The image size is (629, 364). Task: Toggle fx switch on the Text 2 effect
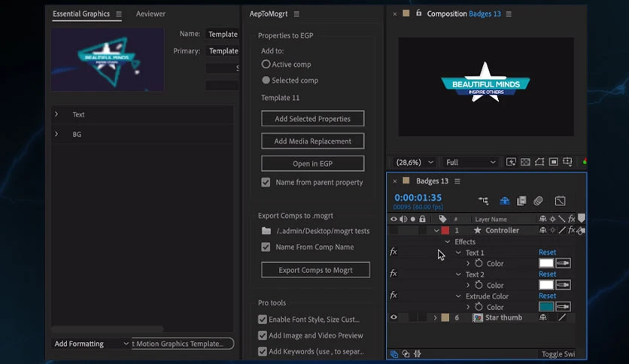[x=394, y=274]
